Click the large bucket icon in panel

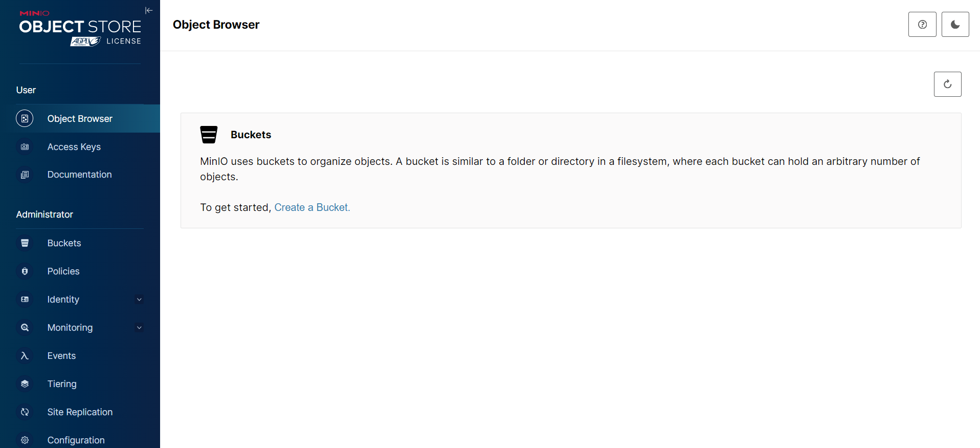(209, 135)
